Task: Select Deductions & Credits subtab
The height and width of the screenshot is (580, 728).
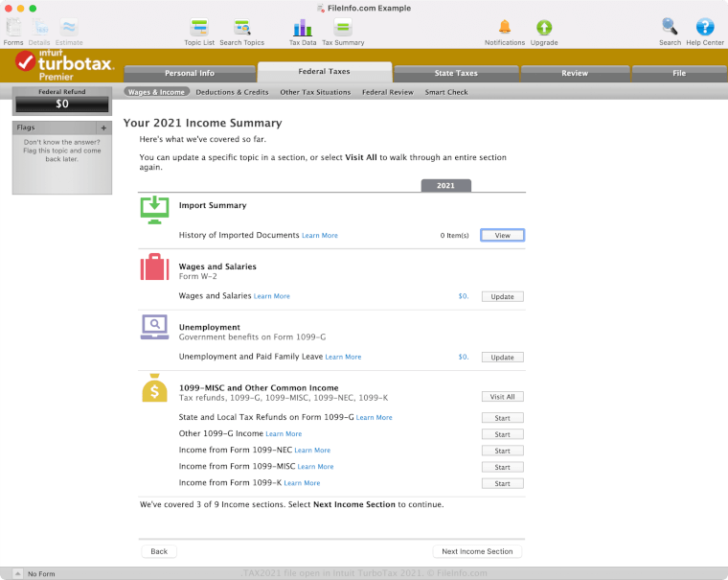Action: tap(232, 93)
